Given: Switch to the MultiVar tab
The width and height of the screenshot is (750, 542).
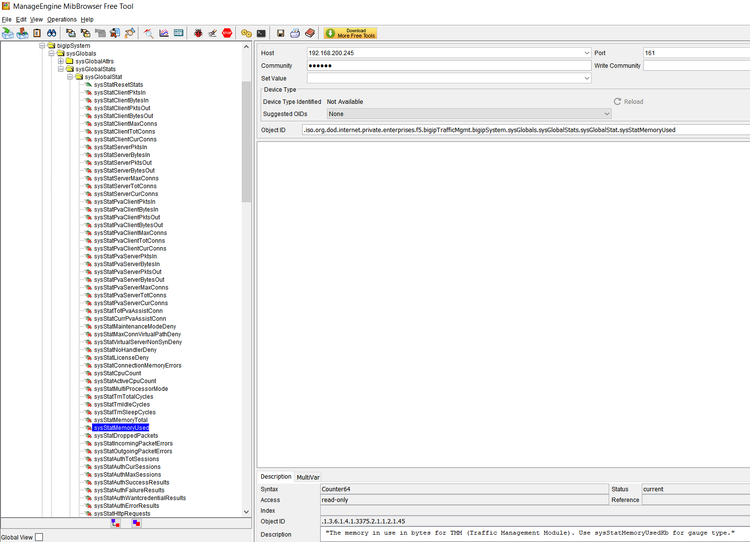Looking at the screenshot, I should tap(308, 477).
